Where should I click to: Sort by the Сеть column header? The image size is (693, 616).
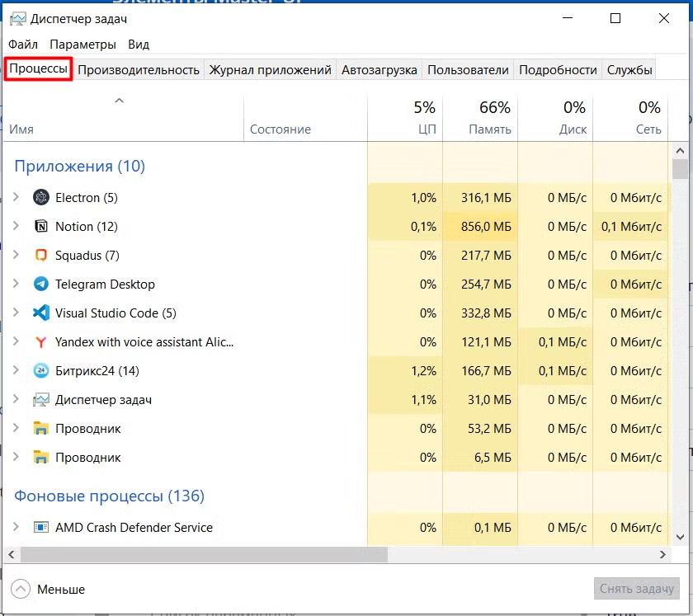(x=630, y=118)
